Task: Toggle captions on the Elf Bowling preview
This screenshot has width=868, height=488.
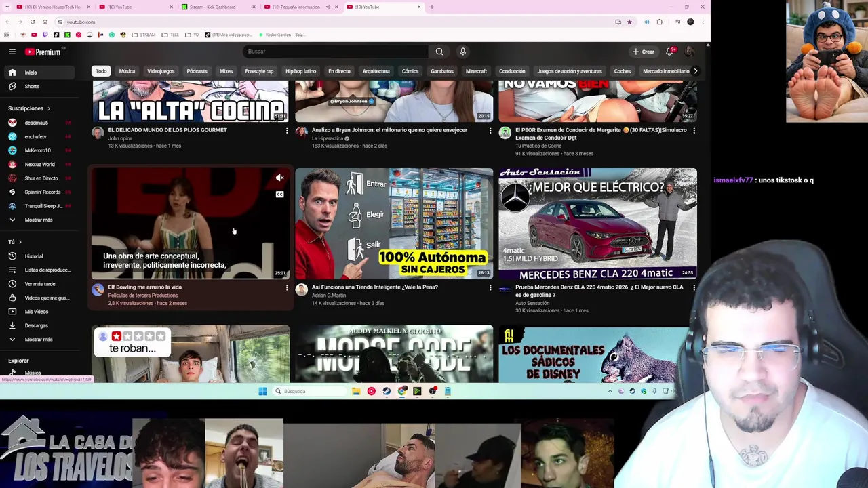Action: 279,195
